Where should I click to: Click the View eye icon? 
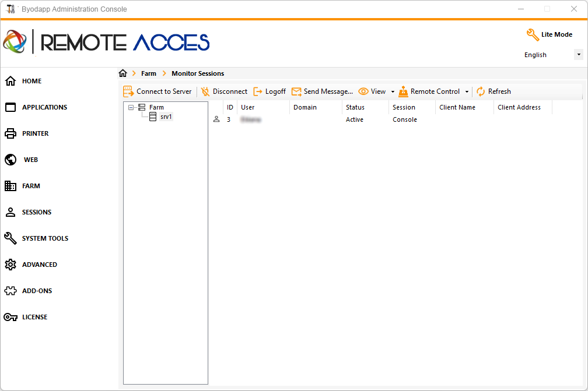pos(363,91)
